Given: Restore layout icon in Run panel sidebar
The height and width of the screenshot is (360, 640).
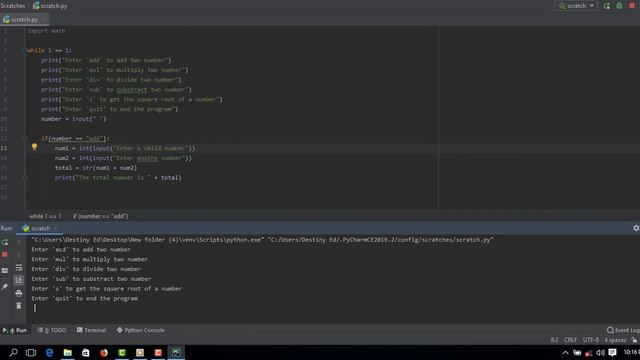Looking at the screenshot, I should coord(5,270).
